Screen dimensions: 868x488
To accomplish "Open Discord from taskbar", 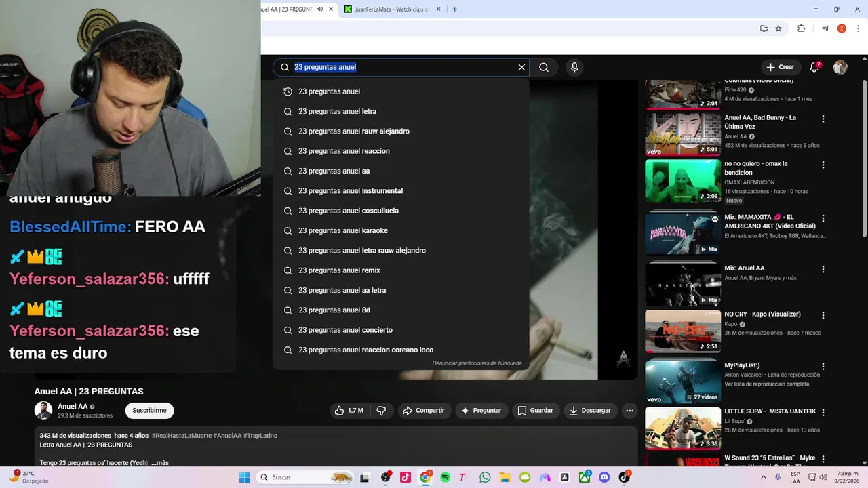I will tap(605, 477).
